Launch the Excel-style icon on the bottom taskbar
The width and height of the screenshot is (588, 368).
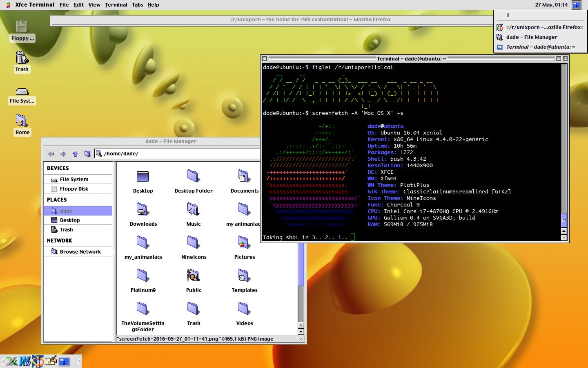(x=11, y=361)
